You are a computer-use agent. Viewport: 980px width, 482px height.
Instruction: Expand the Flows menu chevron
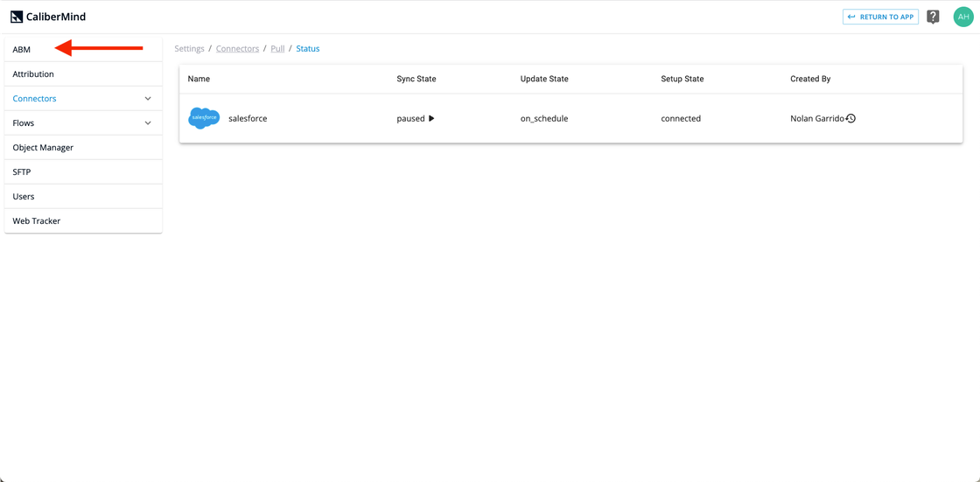point(148,123)
